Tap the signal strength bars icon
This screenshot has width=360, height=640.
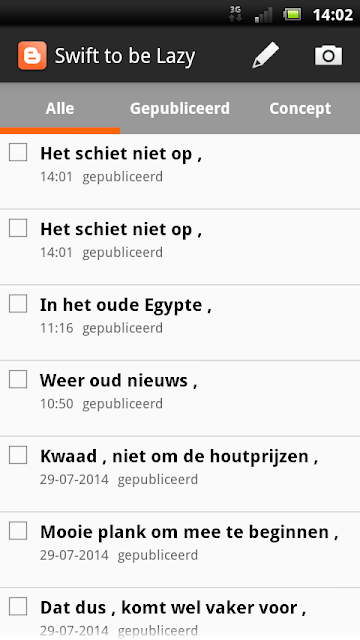pyautogui.click(x=263, y=15)
